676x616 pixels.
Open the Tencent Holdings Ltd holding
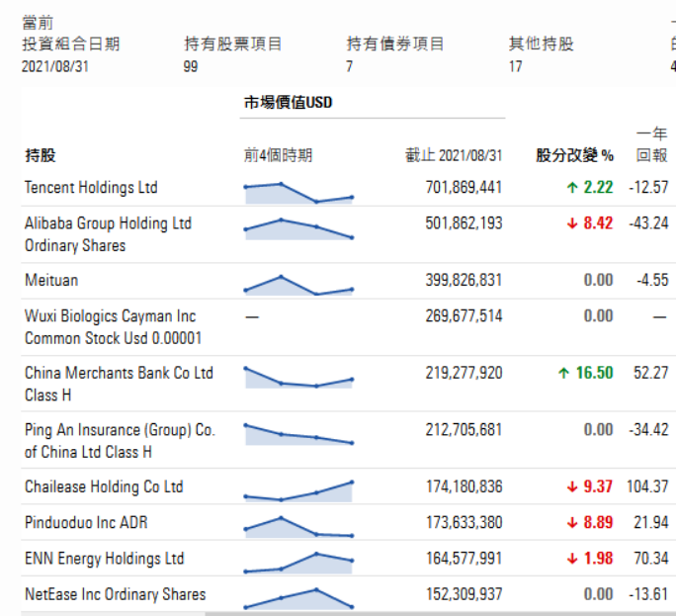coord(91,188)
